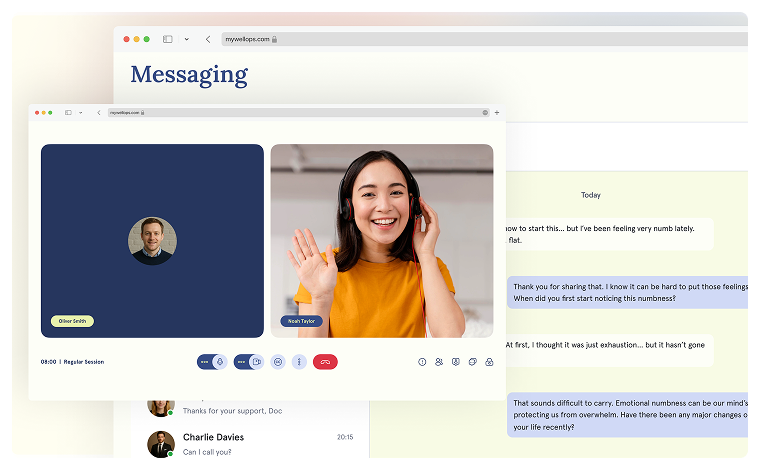Viewport: 760px width, 470px height.
Task: Open the chat icon in the call toolbar
Action: coord(473,362)
